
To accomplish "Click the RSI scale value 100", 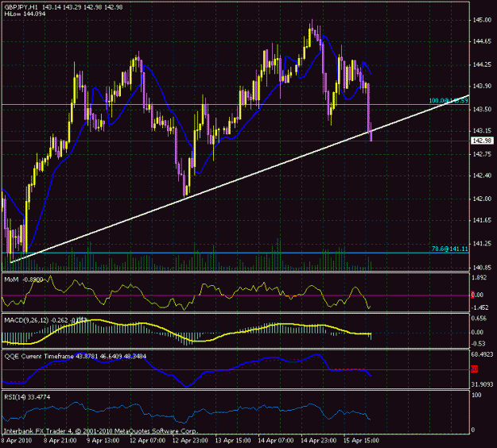I will click(476, 395).
